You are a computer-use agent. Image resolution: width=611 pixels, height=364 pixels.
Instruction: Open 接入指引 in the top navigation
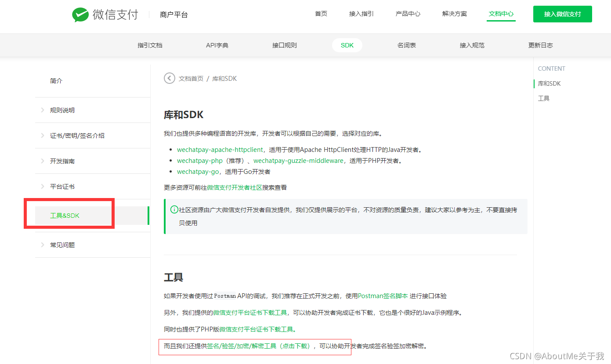pos(362,14)
